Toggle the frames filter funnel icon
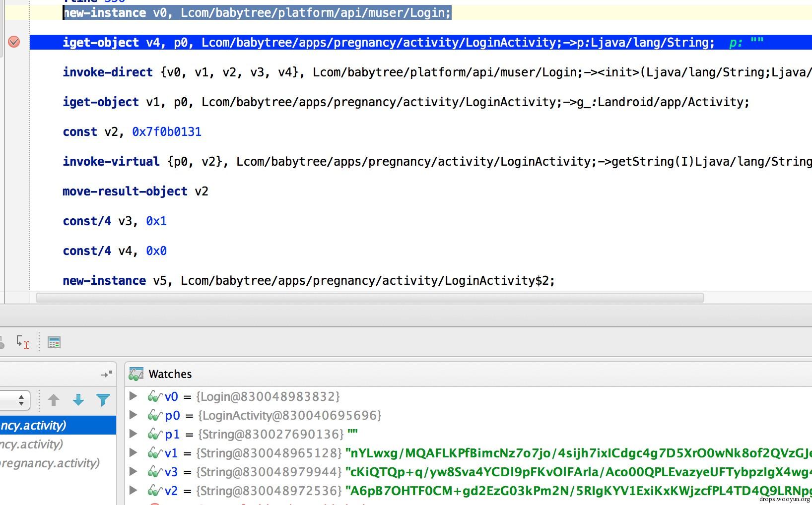The height and width of the screenshot is (505, 812). tap(103, 400)
